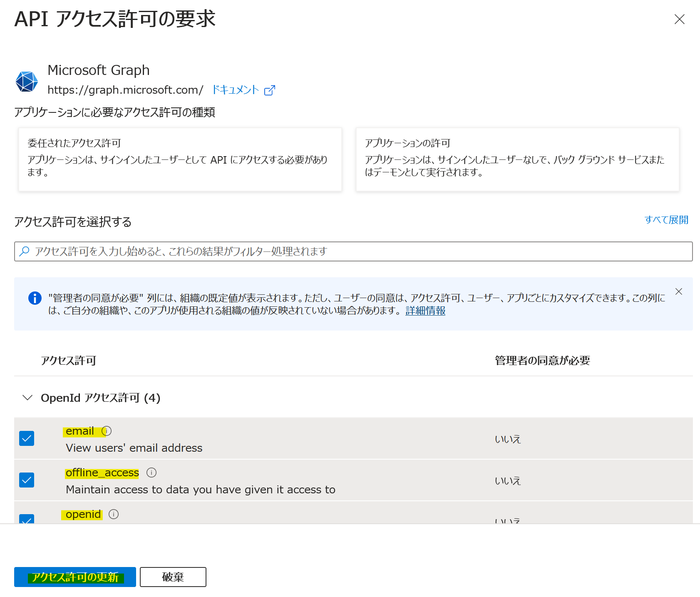Click the external link icon beside ドキュメント
700x597 pixels.
(270, 90)
